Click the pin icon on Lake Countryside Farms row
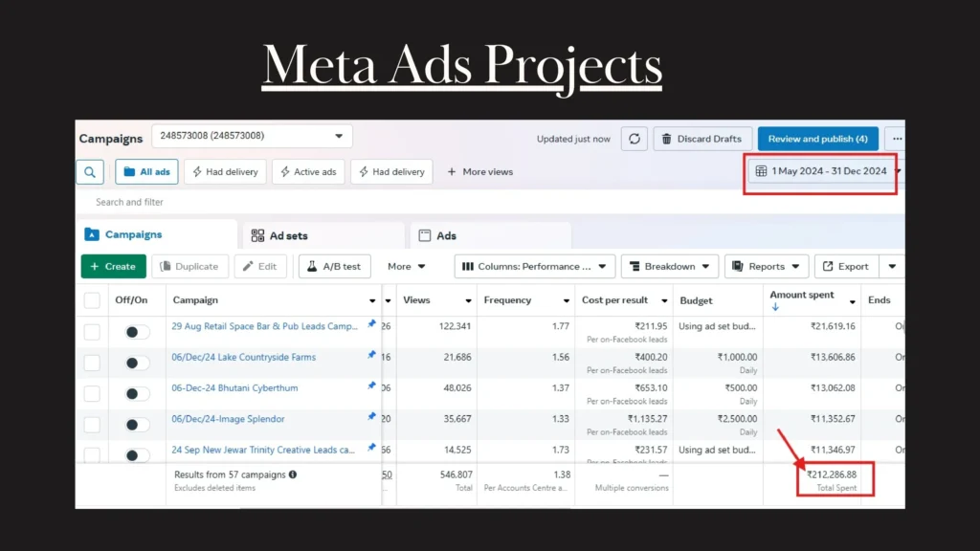Screen dimensions: 980x551 click(x=371, y=355)
